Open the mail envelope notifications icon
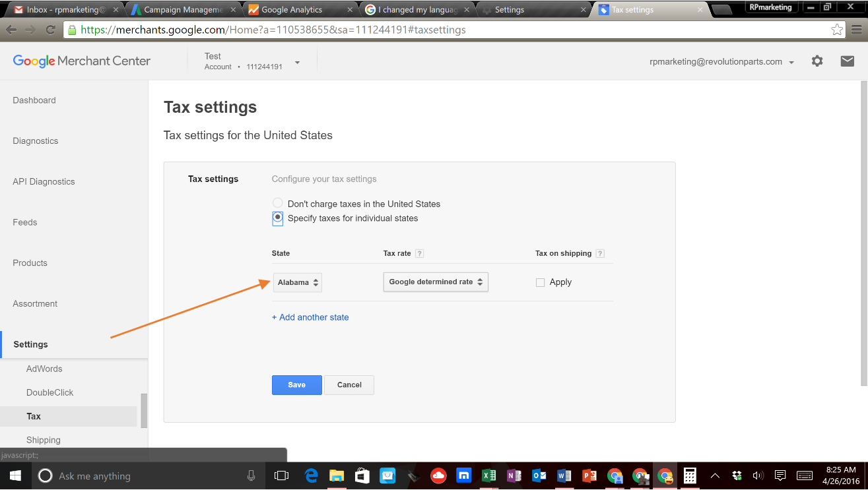Image resolution: width=868 pixels, height=490 pixels. tap(847, 61)
